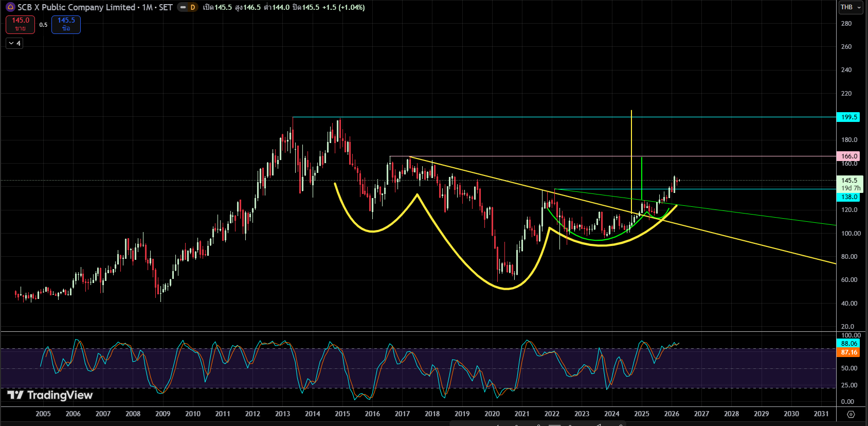Click the 120.0 level on the price axis

point(849,210)
